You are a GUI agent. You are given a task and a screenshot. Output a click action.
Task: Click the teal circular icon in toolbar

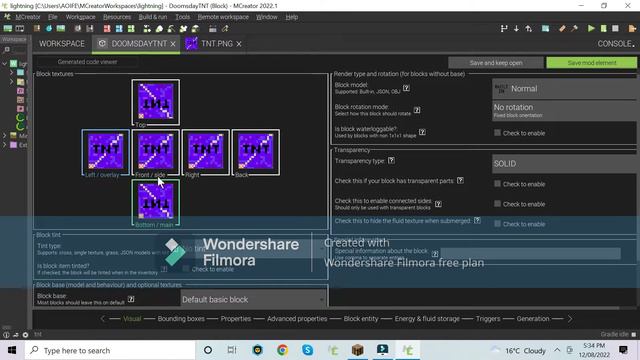[49, 29]
